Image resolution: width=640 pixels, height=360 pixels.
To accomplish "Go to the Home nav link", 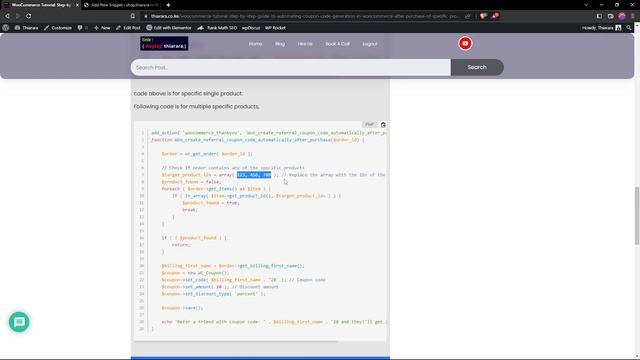I will (256, 44).
